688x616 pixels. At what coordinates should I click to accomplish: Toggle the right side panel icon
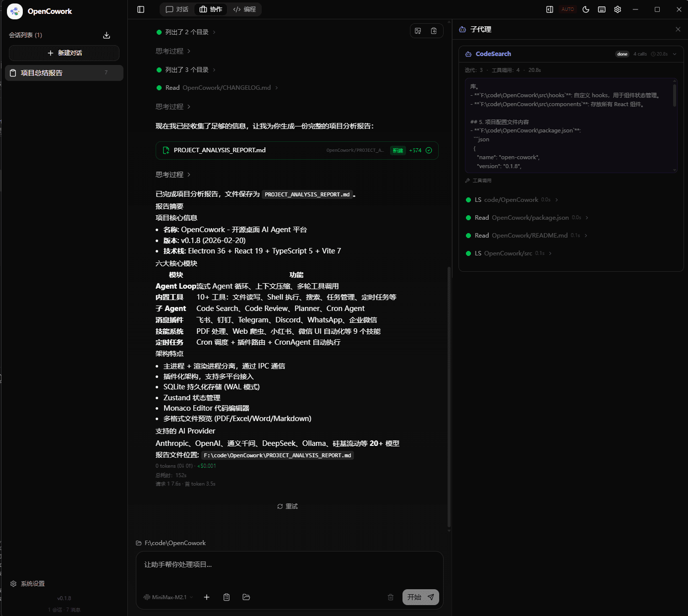coord(550,9)
